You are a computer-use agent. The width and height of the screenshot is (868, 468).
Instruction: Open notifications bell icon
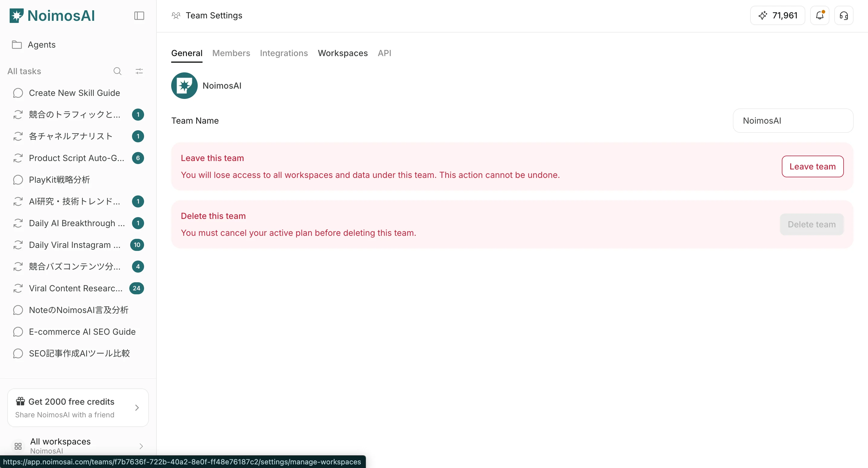tap(819, 15)
